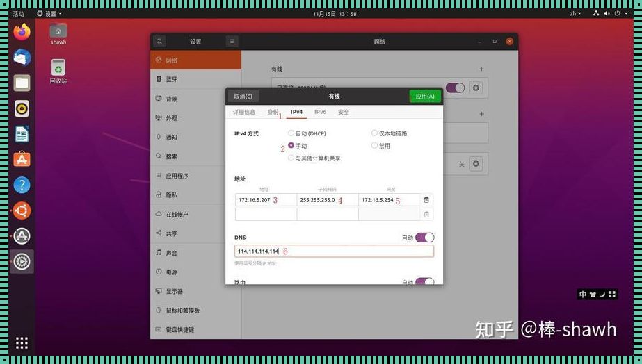Toggle the 路由 automatic switch

tap(424, 281)
